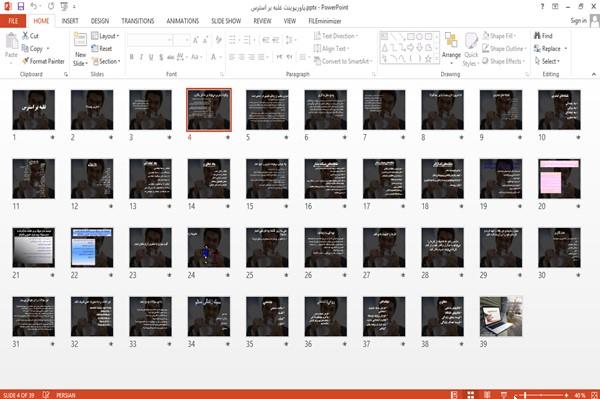Switch to the REVIEW tab

(262, 21)
